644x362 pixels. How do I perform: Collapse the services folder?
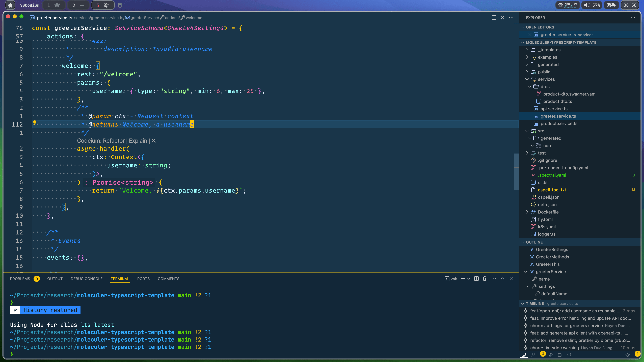click(527, 79)
